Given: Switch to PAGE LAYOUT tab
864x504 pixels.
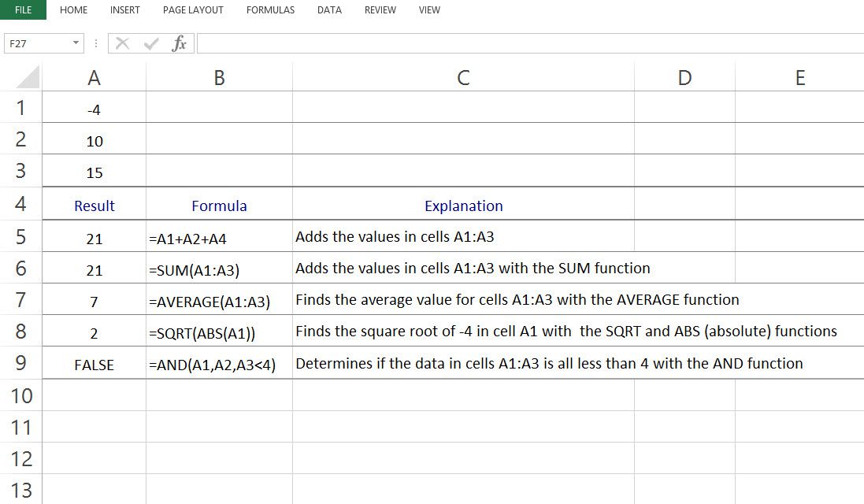Looking at the screenshot, I should pos(192,10).
